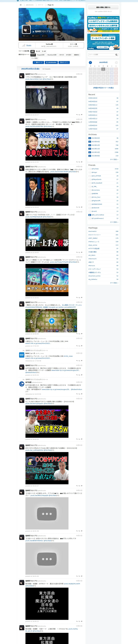This screenshot has width=138, height=644.
Task: Select RTを除く filter
Action: pos(69,55)
